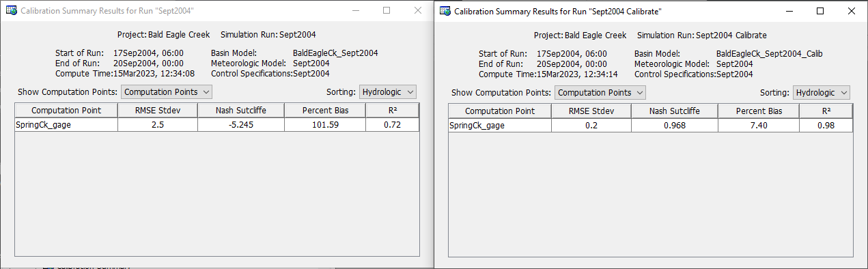Open Computation Points dropdown in Calibrate window
The height and width of the screenshot is (269, 868).
pos(600,92)
